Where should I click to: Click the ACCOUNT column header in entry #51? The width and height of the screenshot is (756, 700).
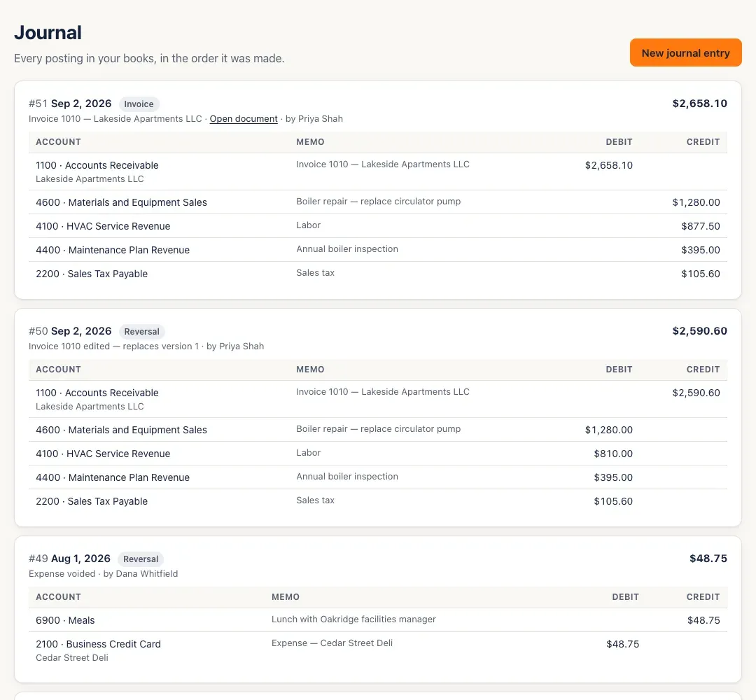pyautogui.click(x=58, y=141)
